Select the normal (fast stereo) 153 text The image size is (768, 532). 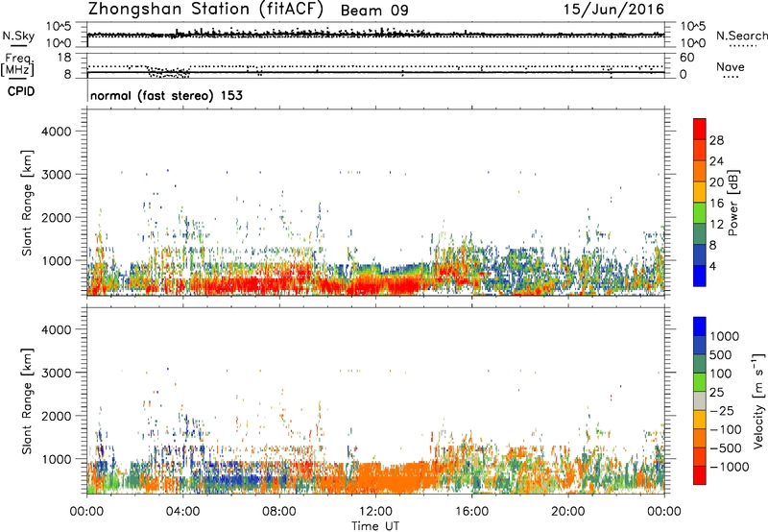(166, 95)
